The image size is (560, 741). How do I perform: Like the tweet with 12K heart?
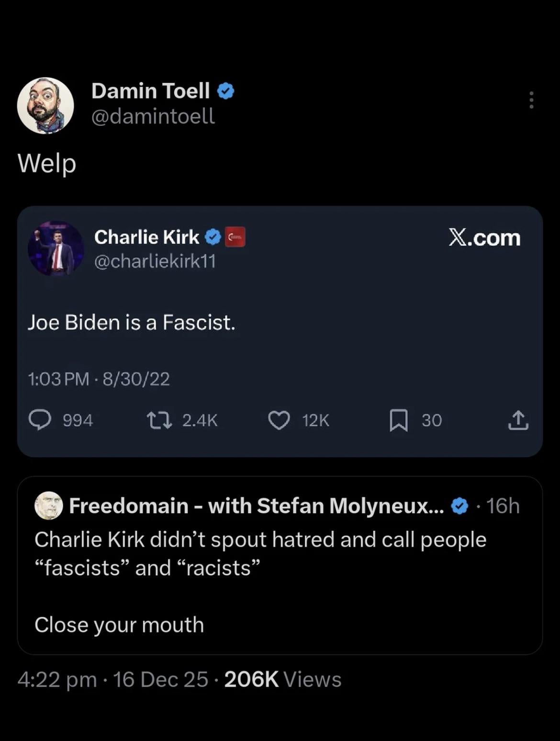coord(279,420)
